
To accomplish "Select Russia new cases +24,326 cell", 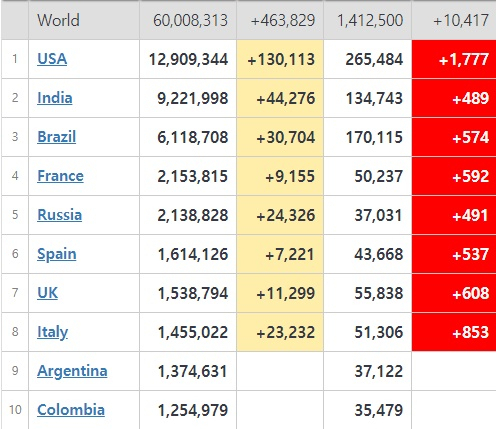I will [x=280, y=215].
